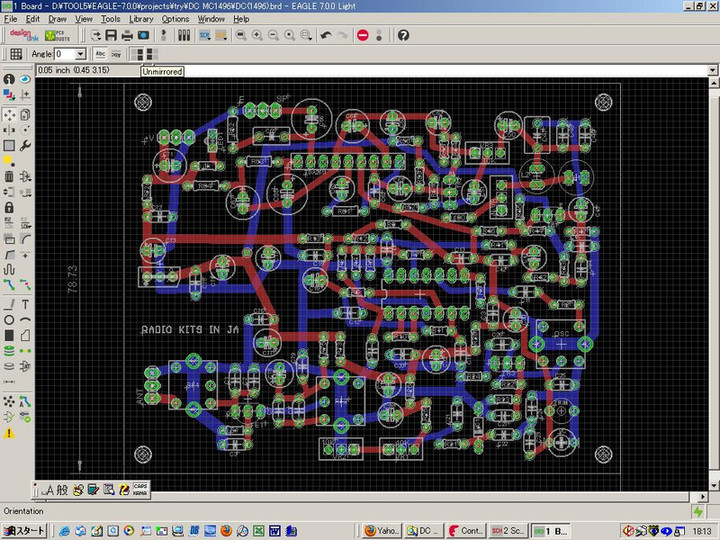Open the Tools menu
This screenshot has width=720, height=540.
110,19
